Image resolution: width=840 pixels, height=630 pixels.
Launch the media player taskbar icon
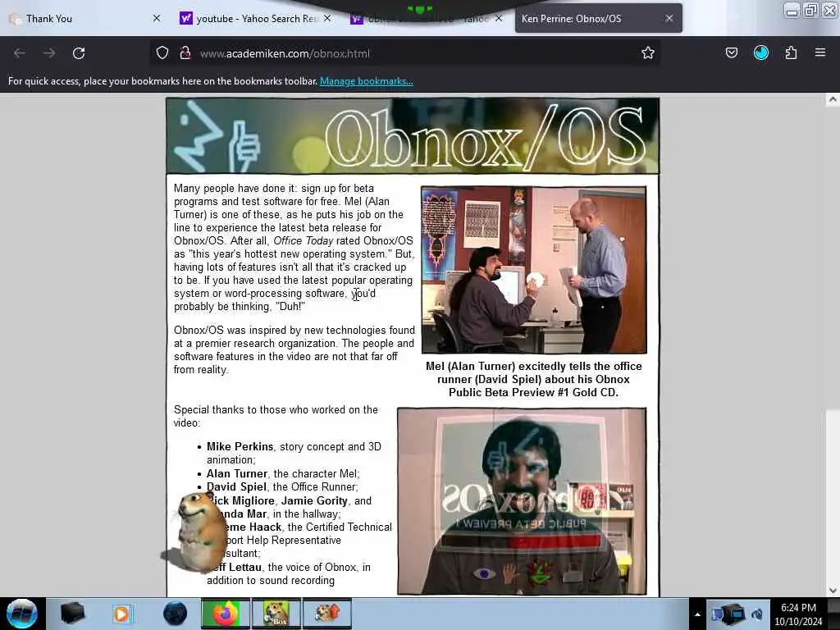[x=121, y=614]
